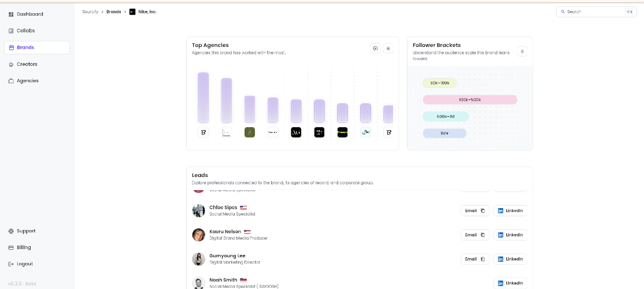Click the magnifier icon in search box

(x=562, y=12)
